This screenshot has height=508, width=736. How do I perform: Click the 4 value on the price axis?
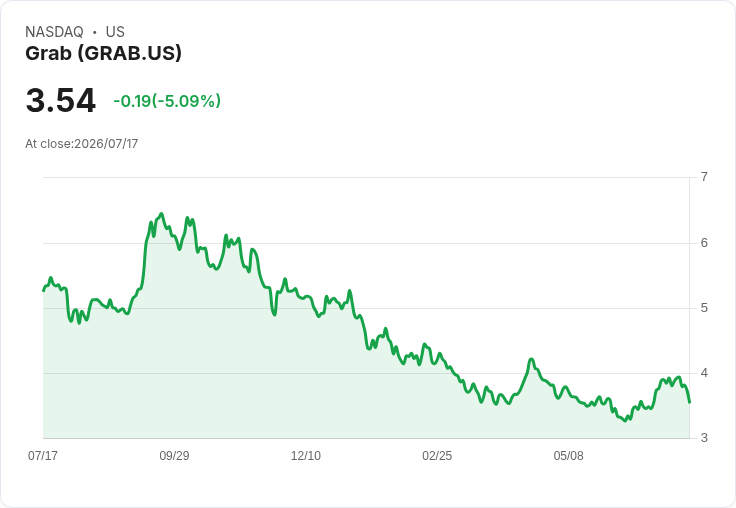tap(704, 373)
